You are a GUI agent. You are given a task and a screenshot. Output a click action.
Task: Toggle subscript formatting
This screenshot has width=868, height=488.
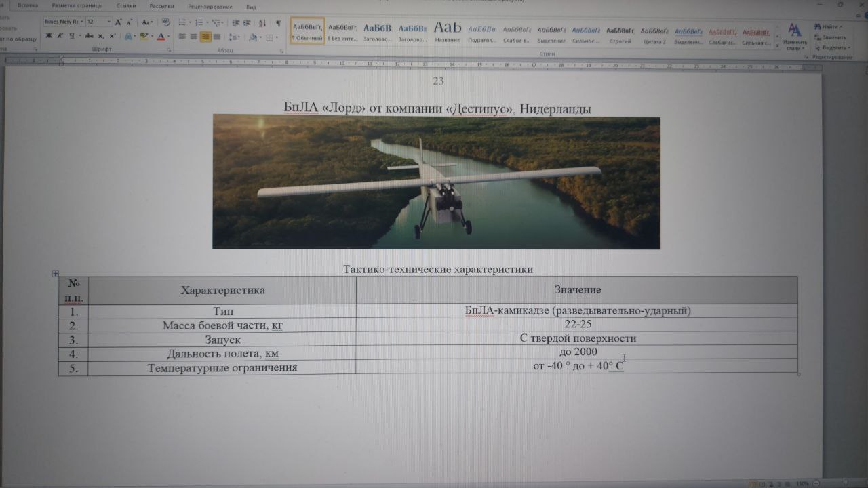click(100, 36)
